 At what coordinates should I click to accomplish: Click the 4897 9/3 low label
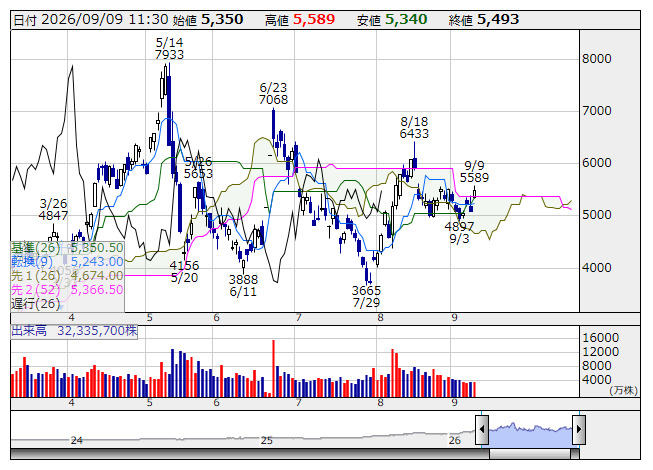tap(459, 232)
